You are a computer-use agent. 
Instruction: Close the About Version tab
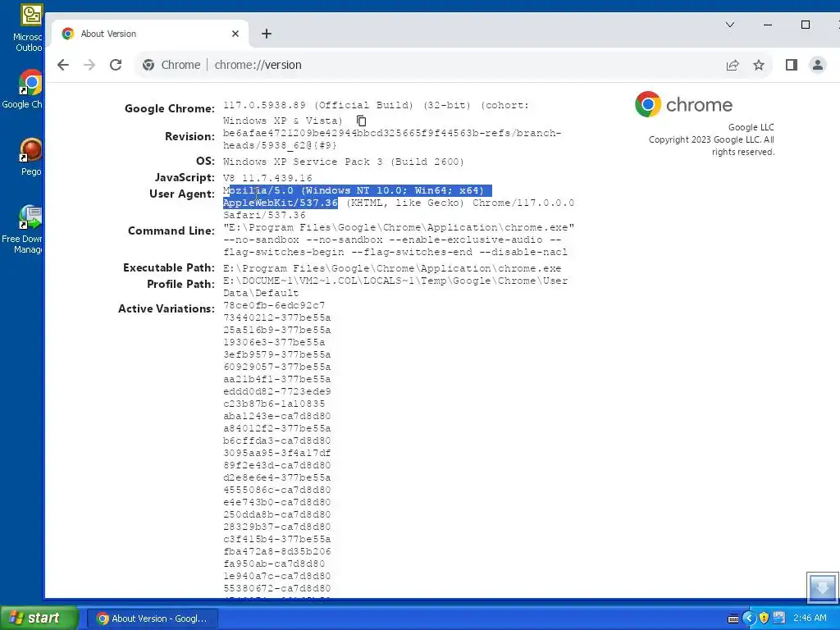pos(235,34)
